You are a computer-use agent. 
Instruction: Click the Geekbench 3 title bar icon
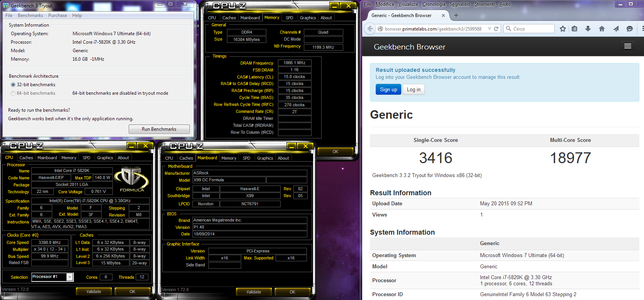(x=6, y=6)
